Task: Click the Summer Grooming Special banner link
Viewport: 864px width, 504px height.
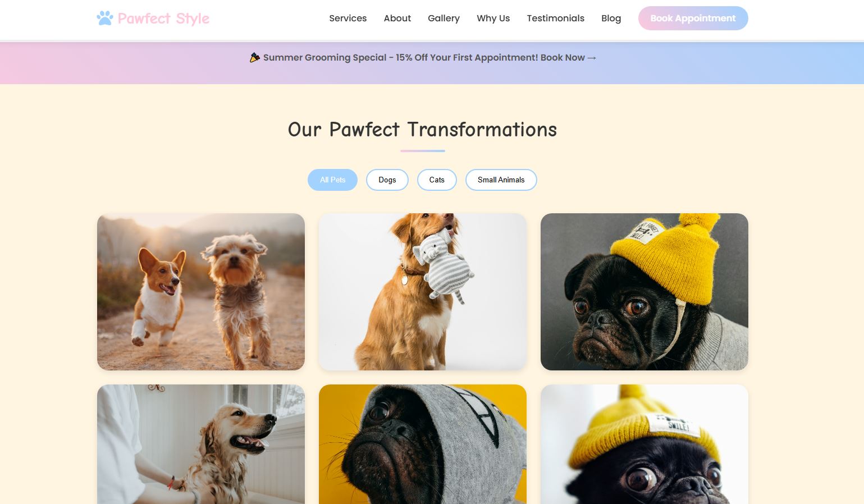Action: click(423, 57)
